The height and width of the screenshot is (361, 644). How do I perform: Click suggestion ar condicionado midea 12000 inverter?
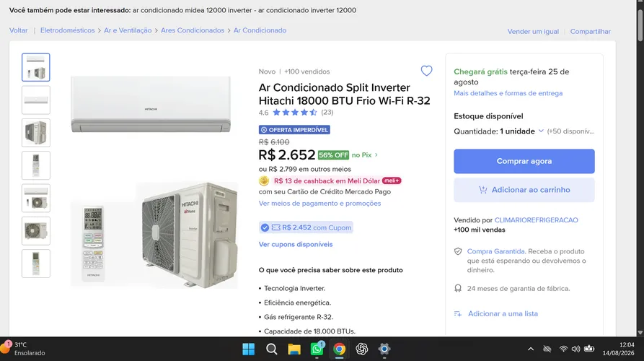pyautogui.click(x=193, y=10)
